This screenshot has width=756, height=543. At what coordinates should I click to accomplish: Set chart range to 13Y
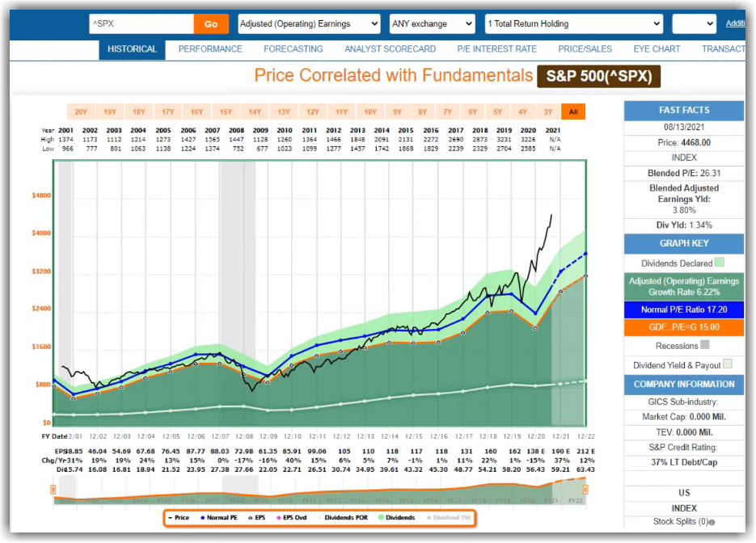point(284,112)
